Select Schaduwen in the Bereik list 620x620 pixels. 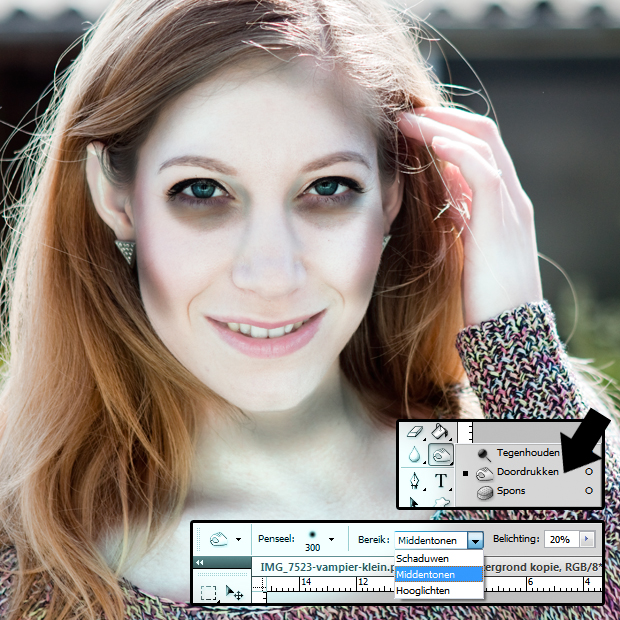pyautogui.click(x=423, y=558)
